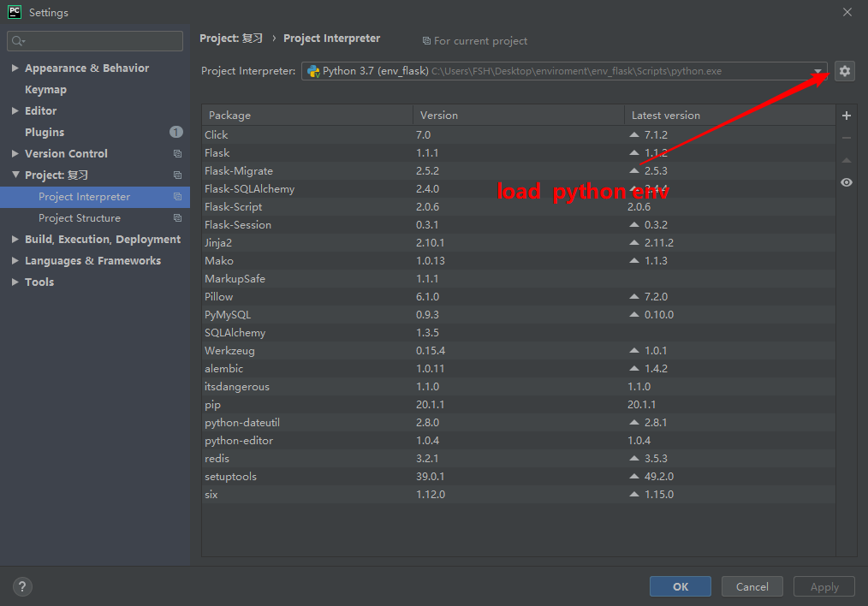Click the plus icon to install package

point(847,116)
